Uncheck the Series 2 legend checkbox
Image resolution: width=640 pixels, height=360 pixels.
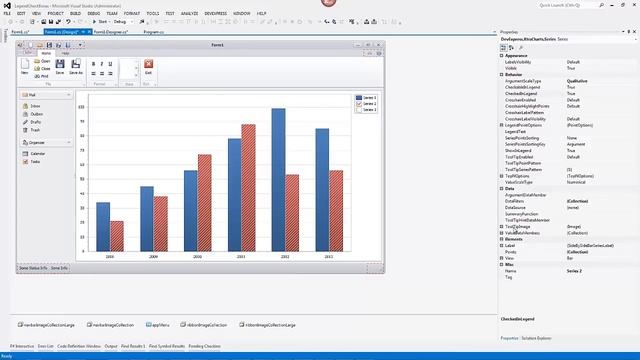click(359, 104)
